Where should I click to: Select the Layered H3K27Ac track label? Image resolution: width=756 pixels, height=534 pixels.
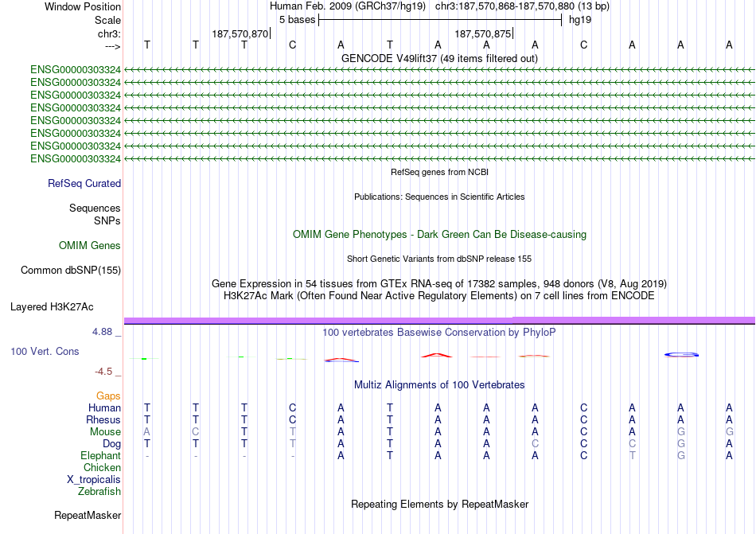(x=52, y=307)
